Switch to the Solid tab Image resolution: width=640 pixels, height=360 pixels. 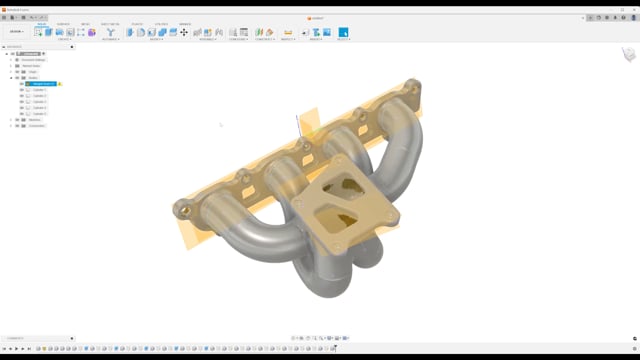[42, 24]
